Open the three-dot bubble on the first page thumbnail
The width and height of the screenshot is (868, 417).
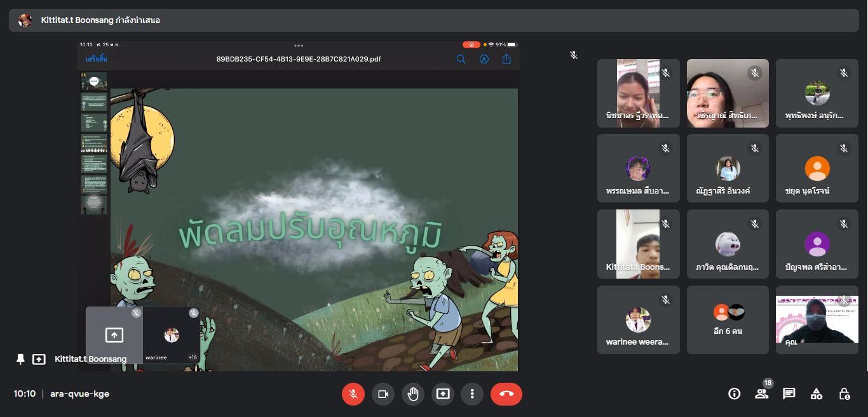pyautogui.click(x=94, y=81)
